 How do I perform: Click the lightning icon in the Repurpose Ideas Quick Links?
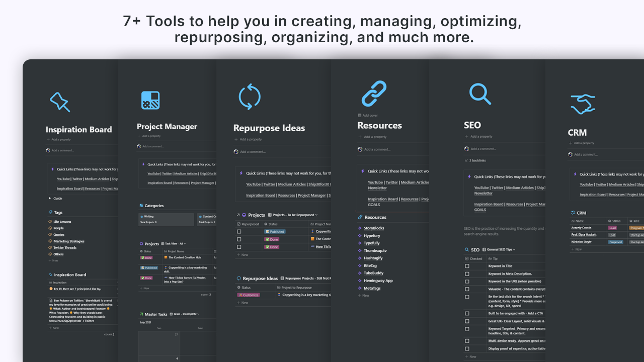[x=241, y=173]
